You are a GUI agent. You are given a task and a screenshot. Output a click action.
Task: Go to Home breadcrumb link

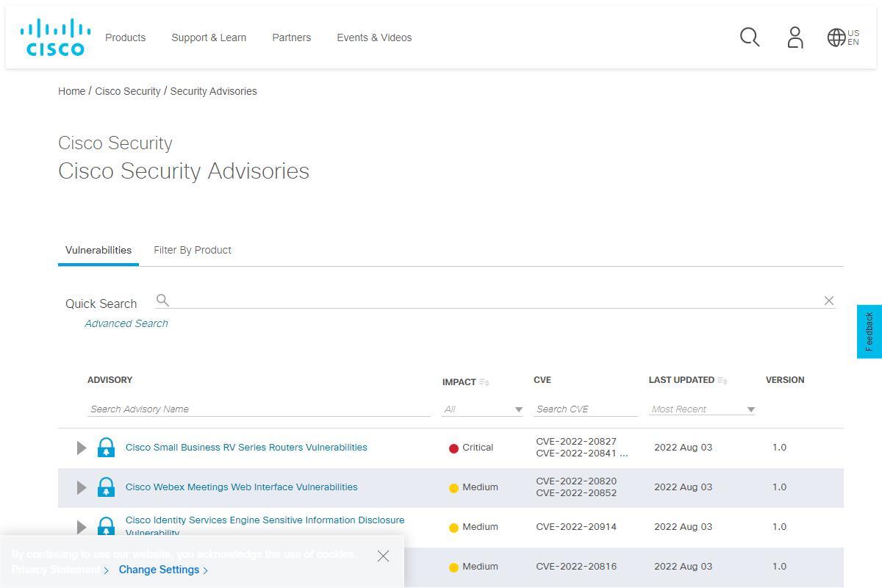(x=72, y=91)
